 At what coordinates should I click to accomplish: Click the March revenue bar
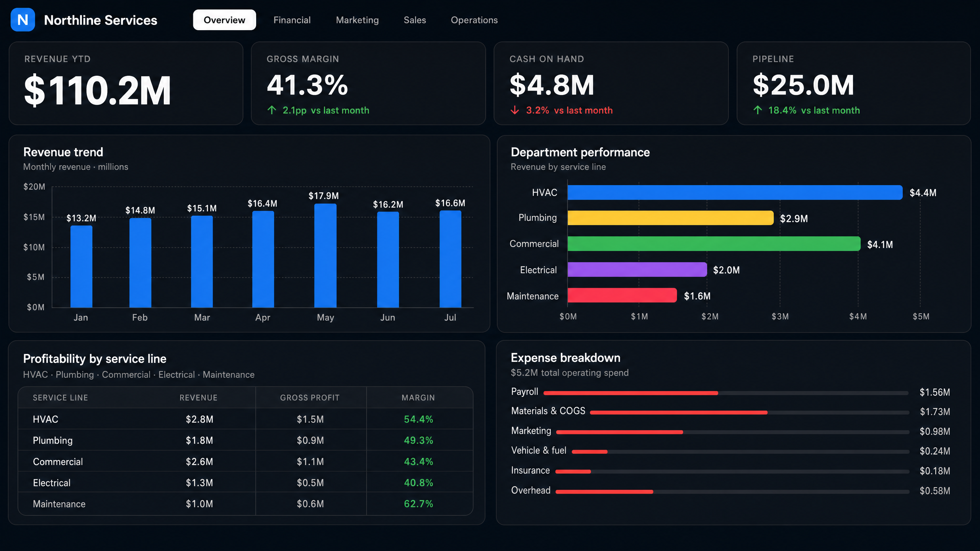(x=202, y=261)
